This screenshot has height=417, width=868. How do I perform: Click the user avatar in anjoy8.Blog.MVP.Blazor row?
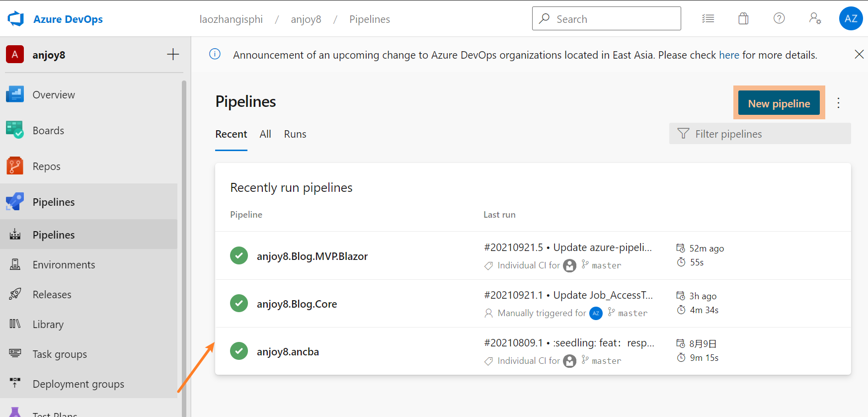(569, 265)
